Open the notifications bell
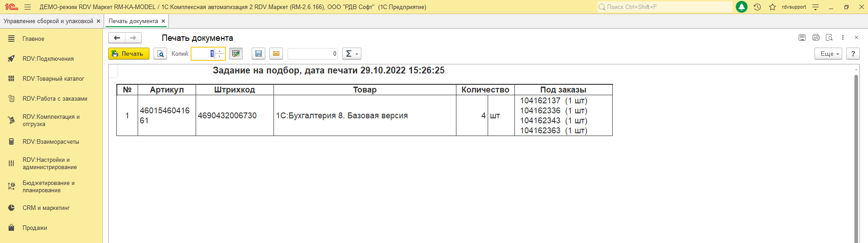 point(742,7)
